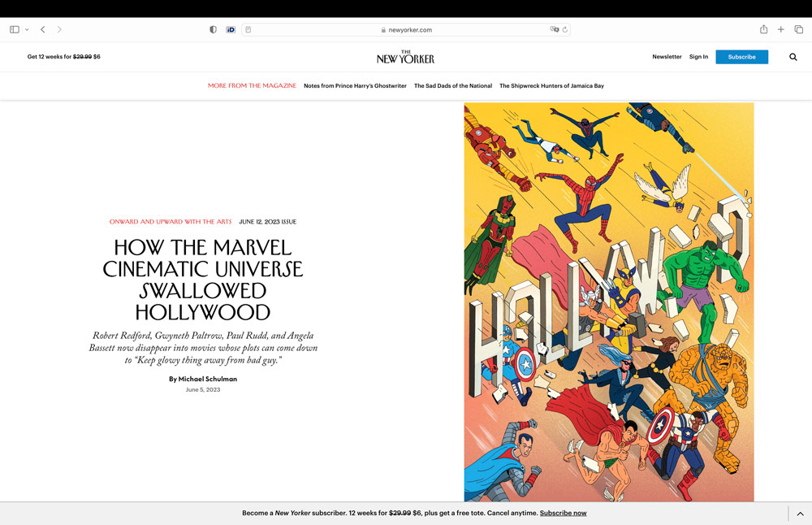Show tab overview icon
812x525 pixels.
[x=798, y=29]
